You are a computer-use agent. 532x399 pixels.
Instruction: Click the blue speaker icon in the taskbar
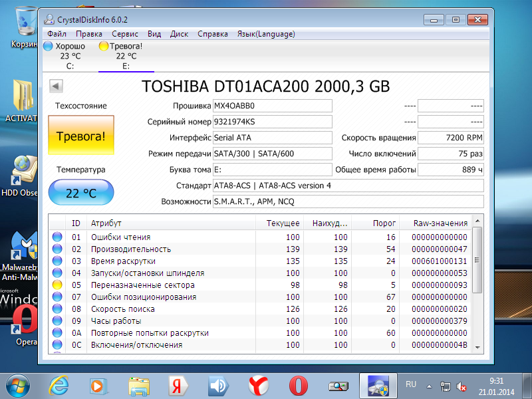219,386
